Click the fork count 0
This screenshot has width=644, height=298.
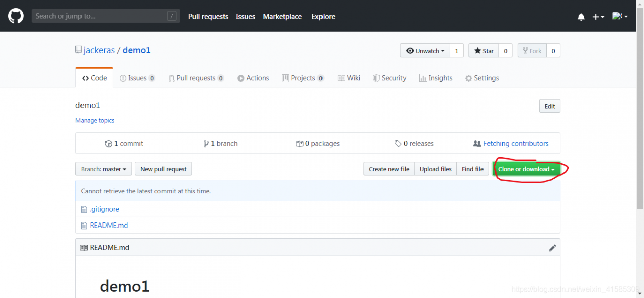[553, 51]
